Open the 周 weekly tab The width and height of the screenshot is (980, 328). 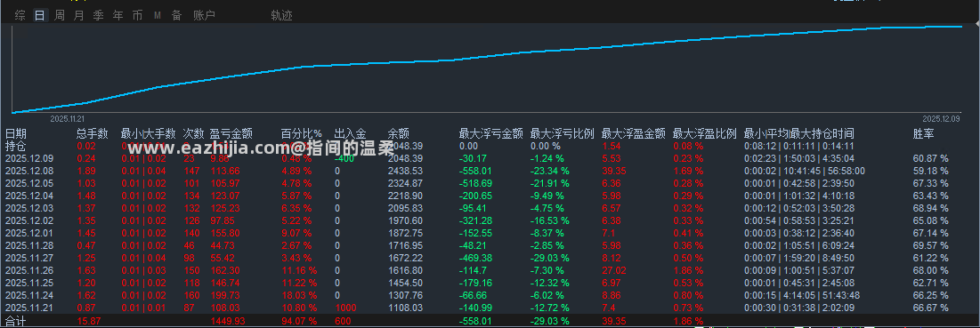(60, 16)
